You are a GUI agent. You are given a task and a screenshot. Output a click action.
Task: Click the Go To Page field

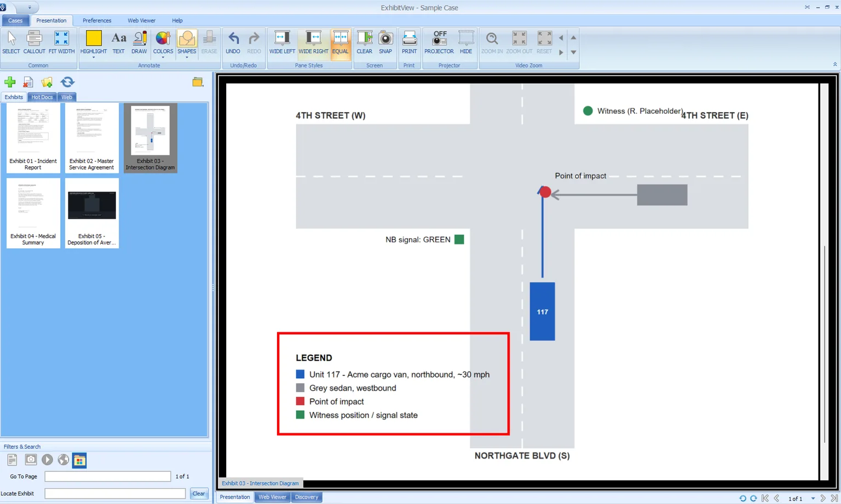(x=108, y=477)
